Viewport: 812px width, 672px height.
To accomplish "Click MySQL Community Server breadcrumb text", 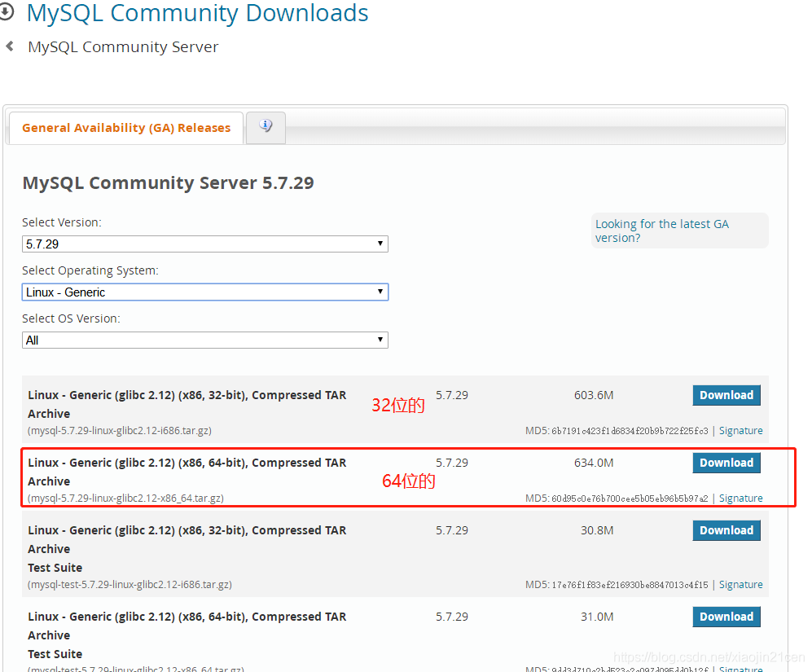I will tap(123, 46).
